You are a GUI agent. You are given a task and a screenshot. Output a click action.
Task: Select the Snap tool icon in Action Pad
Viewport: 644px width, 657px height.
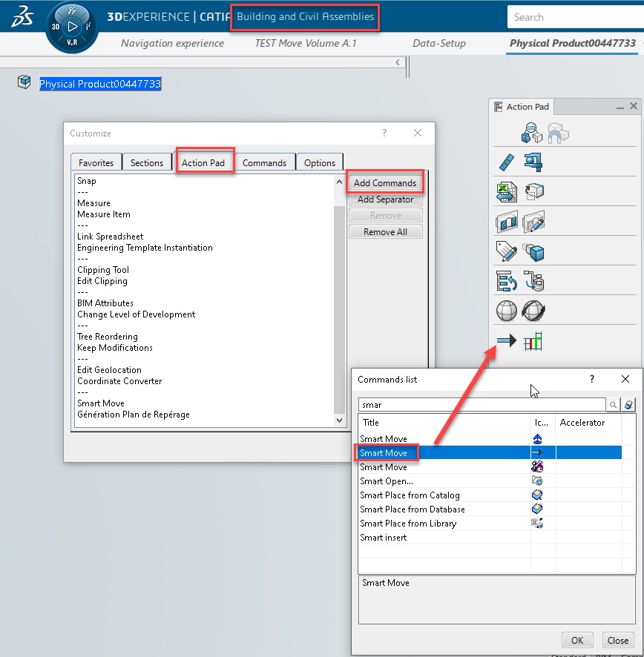point(531,133)
